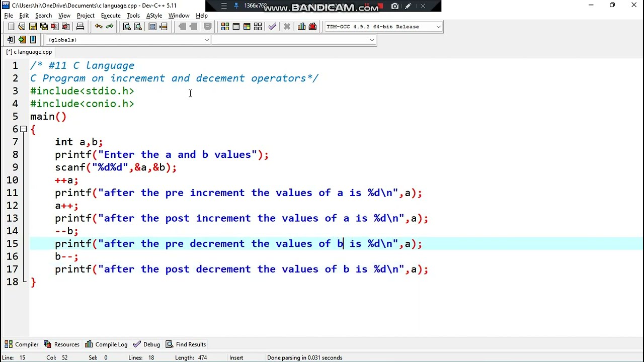Open the Execute menu

pos(111,16)
